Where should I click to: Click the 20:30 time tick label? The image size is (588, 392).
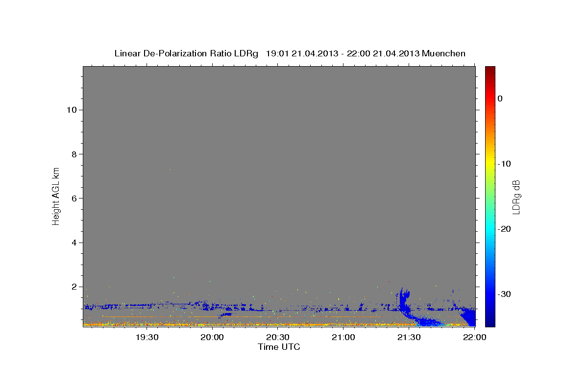(x=278, y=337)
